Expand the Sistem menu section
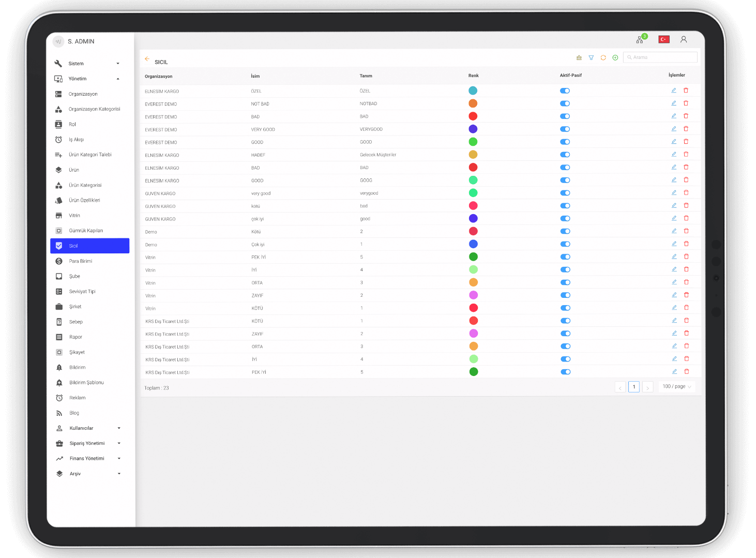Image resolution: width=756 pixels, height=558 pixels. coord(88,64)
